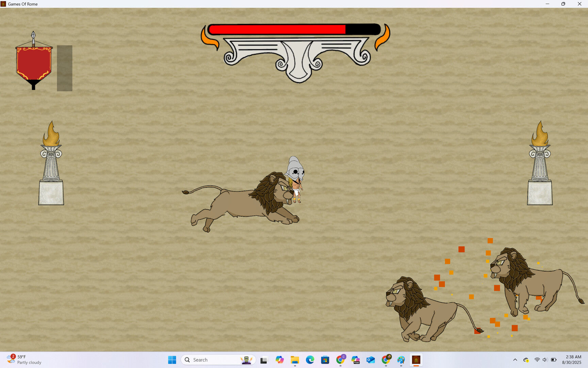
Task: Toggle Wi-Fi from the system tray
Action: (537, 359)
